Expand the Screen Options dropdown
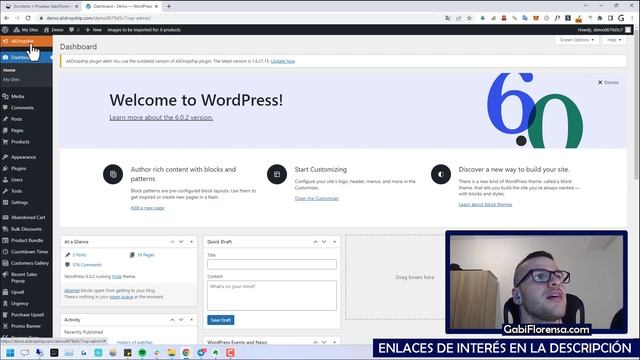This screenshot has height=360, width=640. click(576, 40)
